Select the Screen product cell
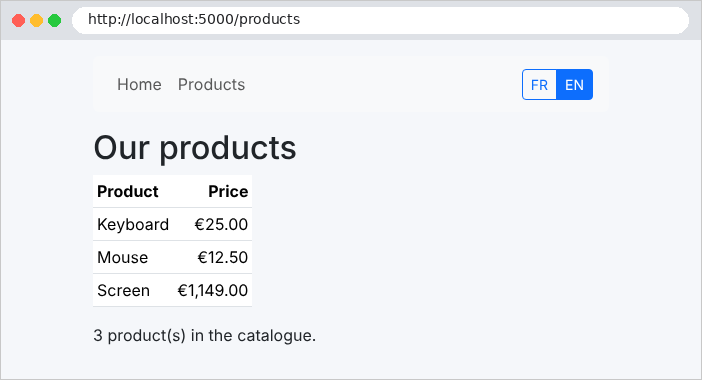Image resolution: width=702 pixels, height=380 pixels. [x=133, y=290]
